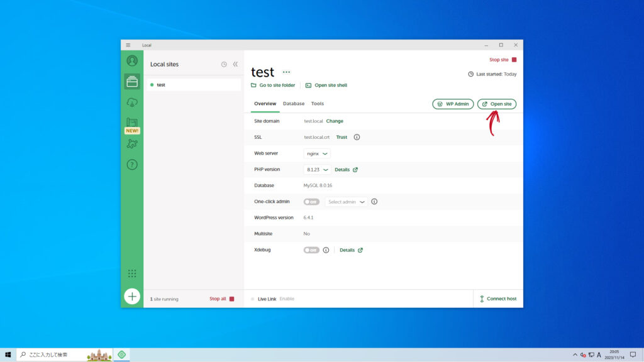Open the account avatar icon in sidebar
This screenshot has width=644, height=362.
[132, 61]
